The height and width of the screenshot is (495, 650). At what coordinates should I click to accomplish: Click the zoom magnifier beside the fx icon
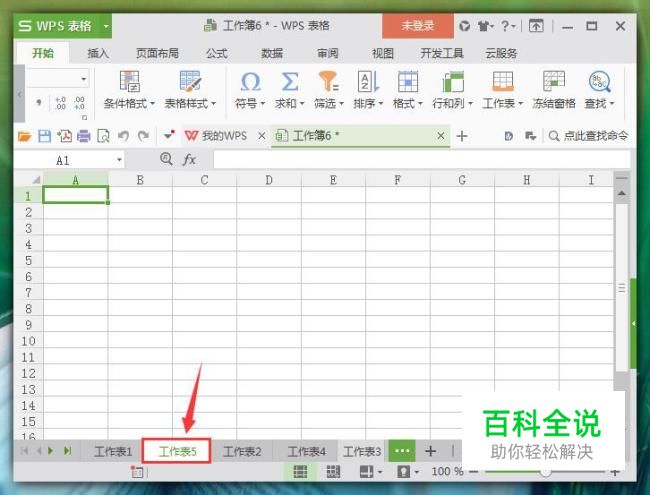(x=166, y=159)
